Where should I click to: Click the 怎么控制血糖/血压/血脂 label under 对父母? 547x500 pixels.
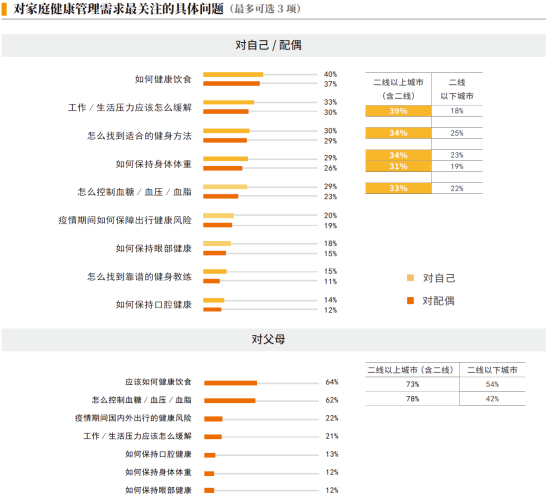click(x=142, y=400)
